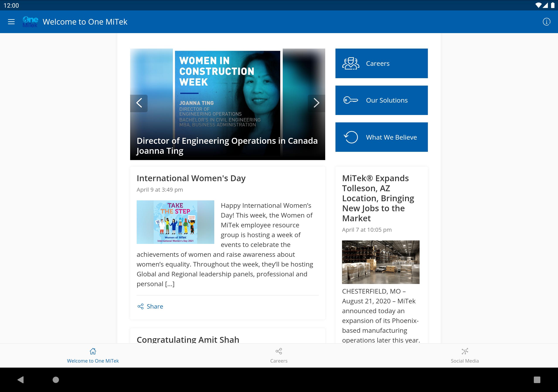Click the share icon under Women's Day post
558x392 pixels.
140,306
